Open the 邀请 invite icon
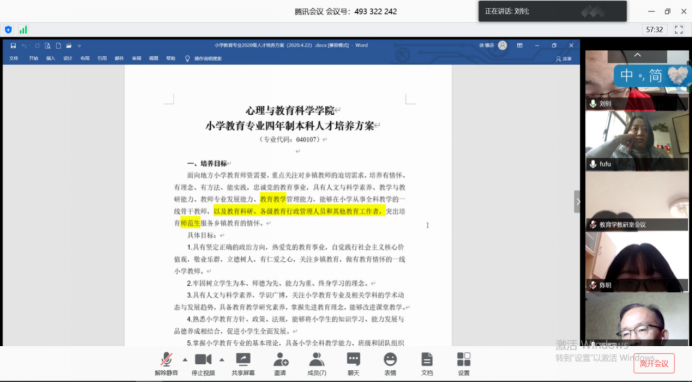 (280, 364)
